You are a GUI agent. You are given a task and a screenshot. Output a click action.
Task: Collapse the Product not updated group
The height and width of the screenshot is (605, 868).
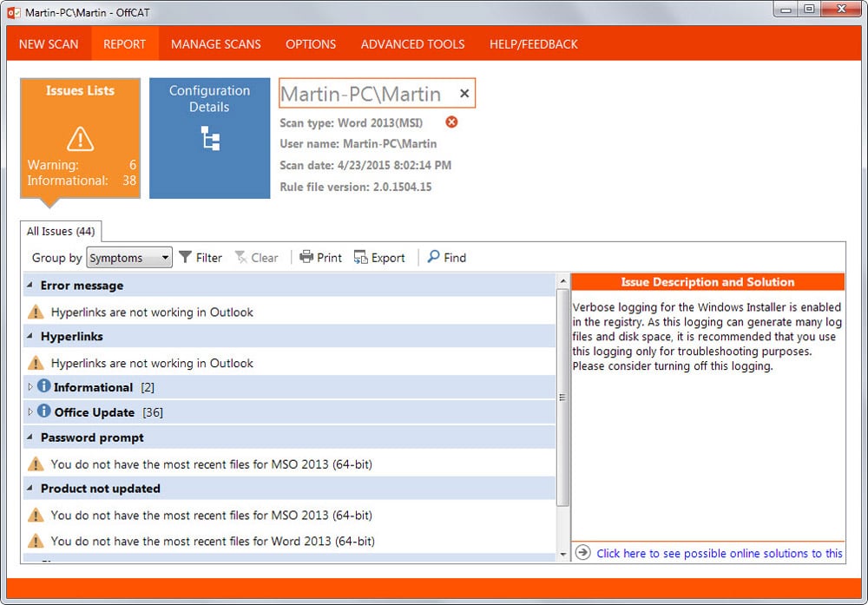click(x=30, y=488)
